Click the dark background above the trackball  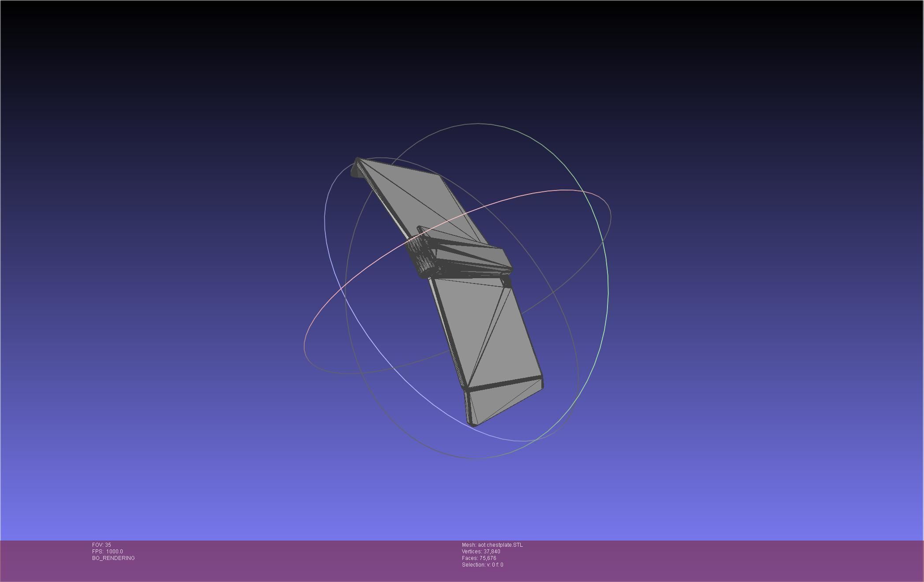coord(463,66)
